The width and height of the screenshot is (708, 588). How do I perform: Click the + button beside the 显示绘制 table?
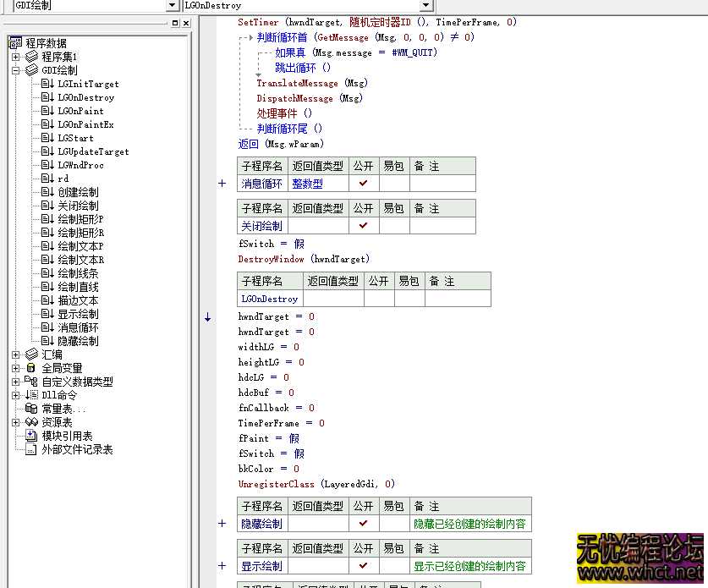222,565
